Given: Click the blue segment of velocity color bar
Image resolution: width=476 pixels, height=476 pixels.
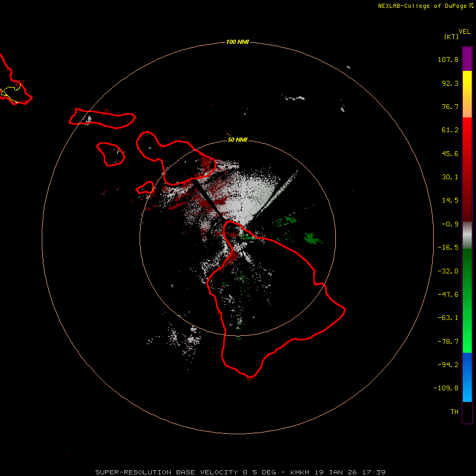Looking at the screenshot, I should tap(467, 377).
